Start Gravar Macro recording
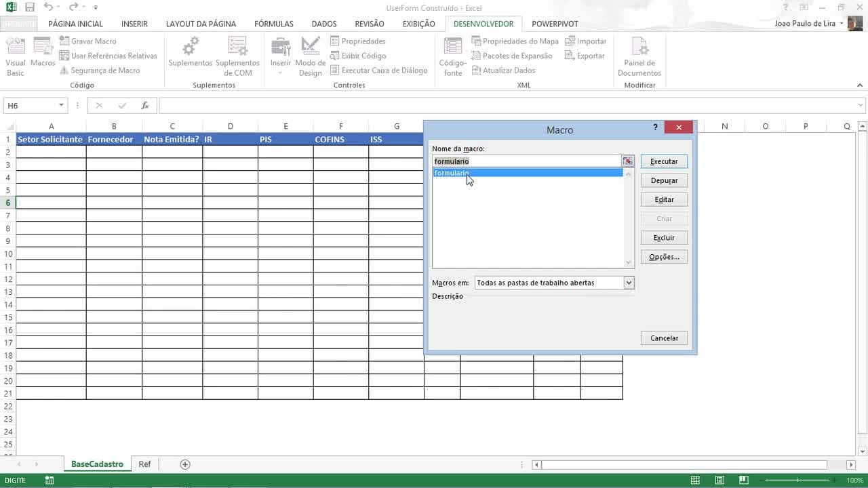 click(87, 41)
